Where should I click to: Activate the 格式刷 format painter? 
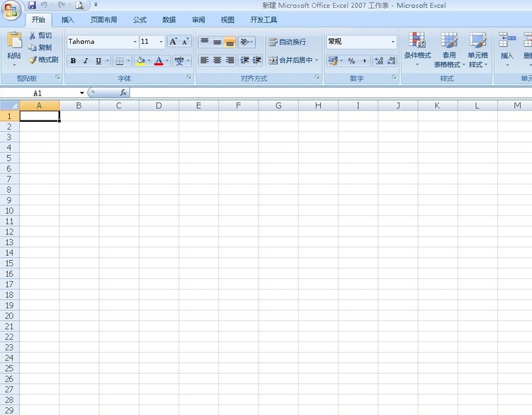pyautogui.click(x=43, y=59)
